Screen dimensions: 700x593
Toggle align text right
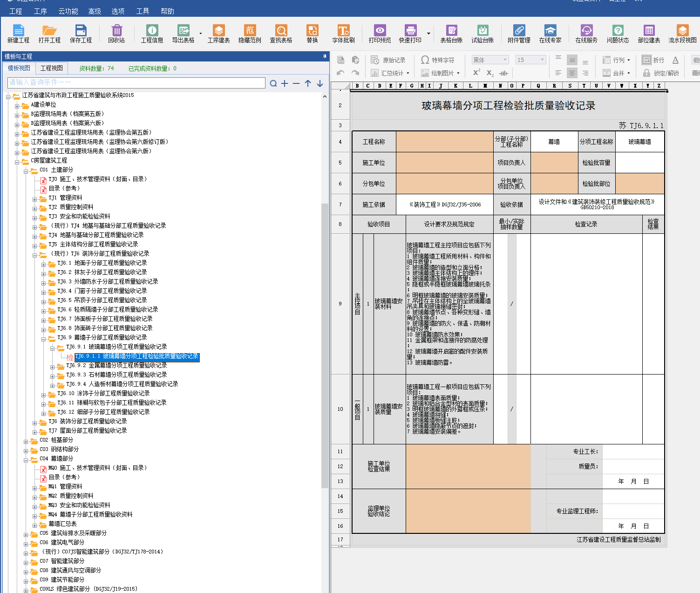click(x=585, y=73)
